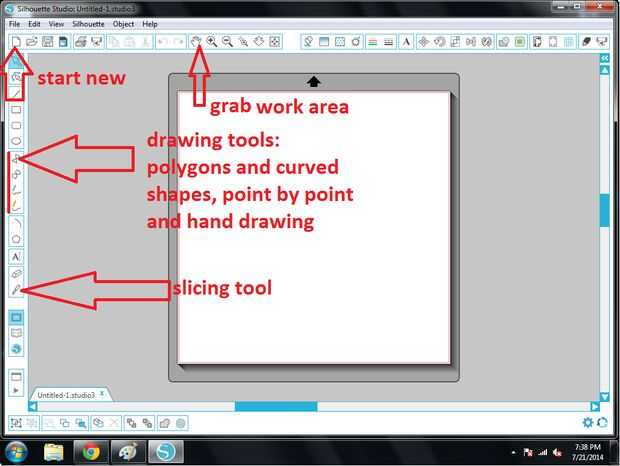Select the Draw Polygon tool
620x466 pixels.
(x=16, y=159)
